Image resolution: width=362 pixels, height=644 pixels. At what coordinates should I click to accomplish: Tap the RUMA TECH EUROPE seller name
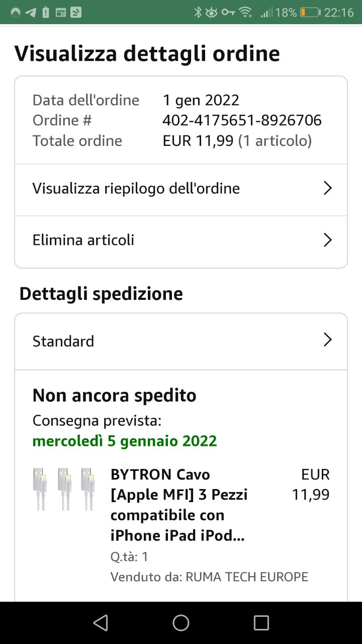(246, 577)
